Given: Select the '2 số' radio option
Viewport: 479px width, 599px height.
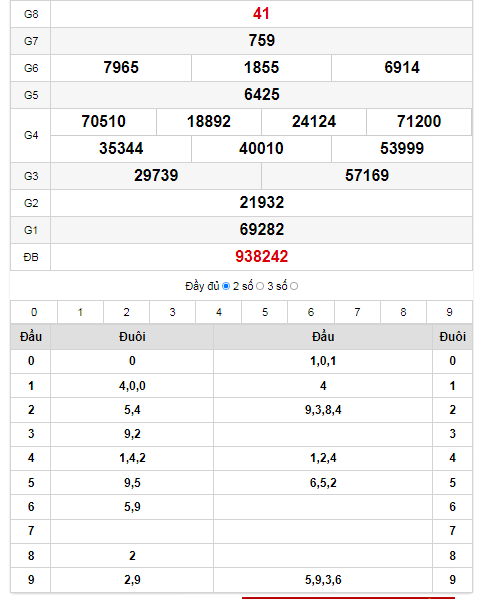Looking at the screenshot, I should tap(260, 286).
